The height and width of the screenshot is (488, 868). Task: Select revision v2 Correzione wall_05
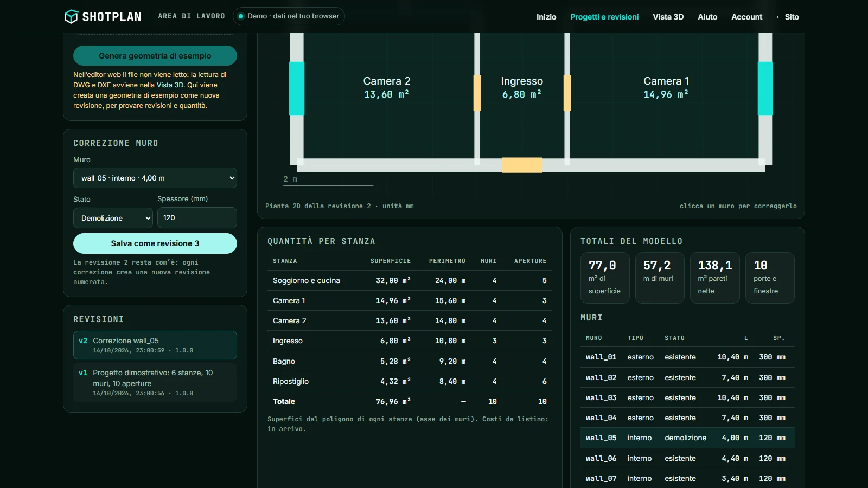click(x=155, y=345)
